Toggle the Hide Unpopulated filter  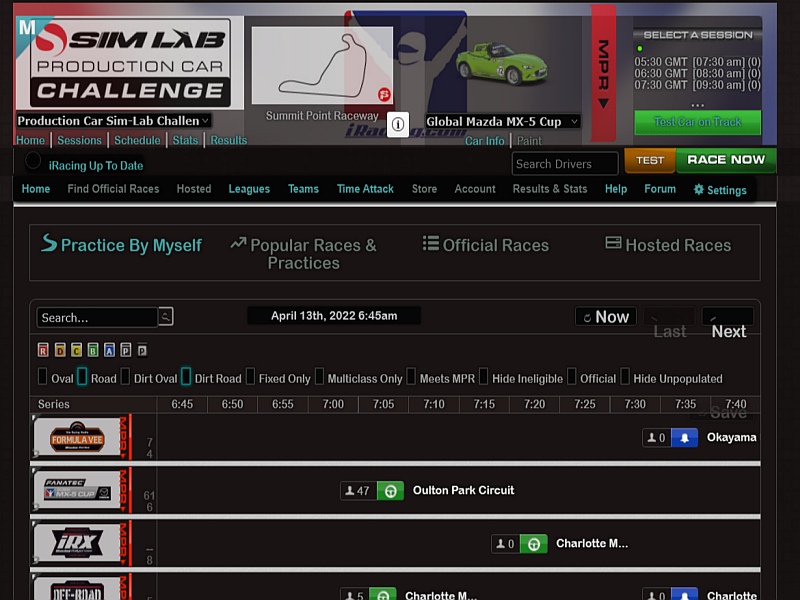(624, 377)
